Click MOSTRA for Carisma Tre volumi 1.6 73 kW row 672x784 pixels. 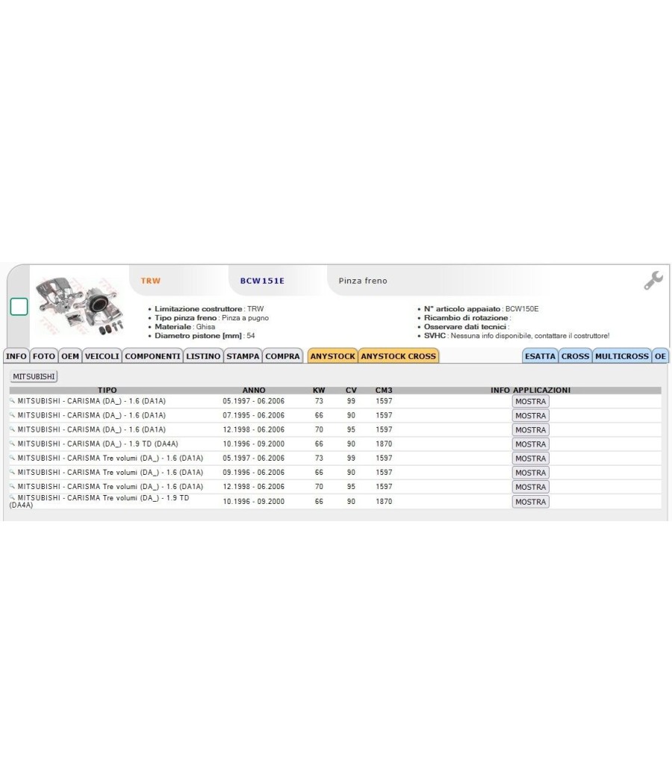(x=530, y=458)
